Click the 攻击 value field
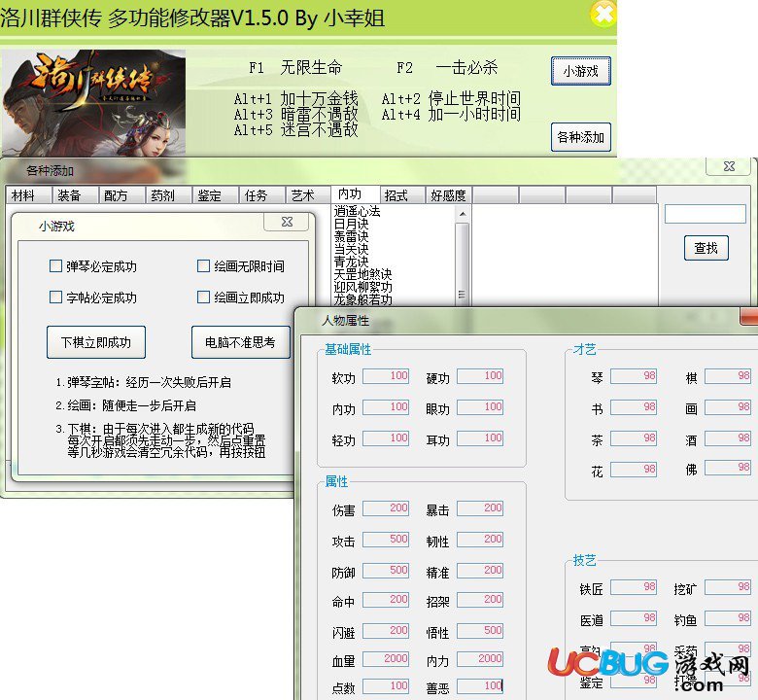This screenshot has width=758, height=700. [x=386, y=539]
